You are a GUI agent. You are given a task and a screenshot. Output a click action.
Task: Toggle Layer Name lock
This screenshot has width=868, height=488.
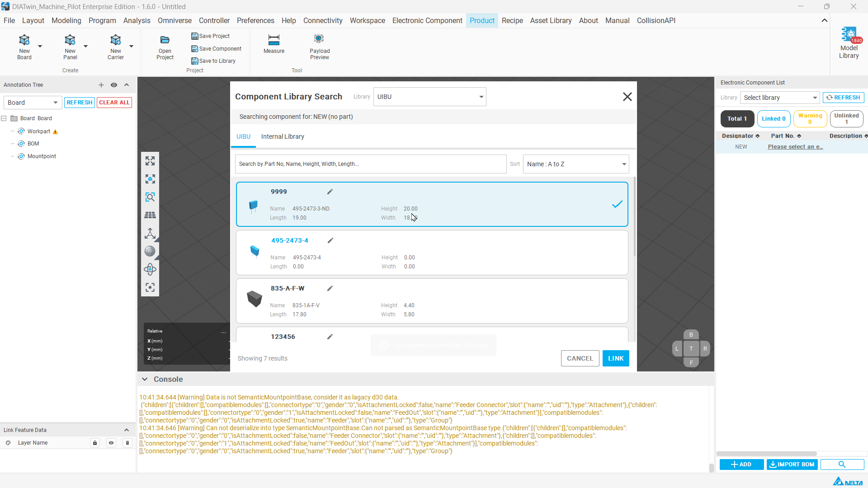[x=95, y=443]
